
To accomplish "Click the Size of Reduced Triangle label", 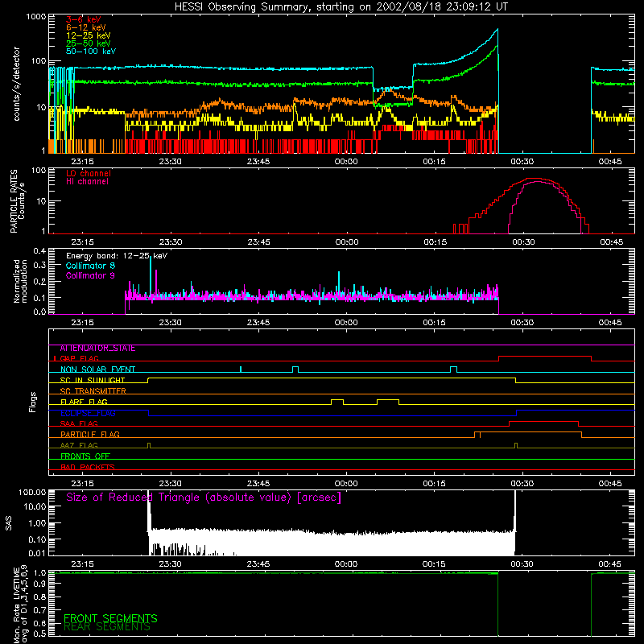I will point(204,497).
